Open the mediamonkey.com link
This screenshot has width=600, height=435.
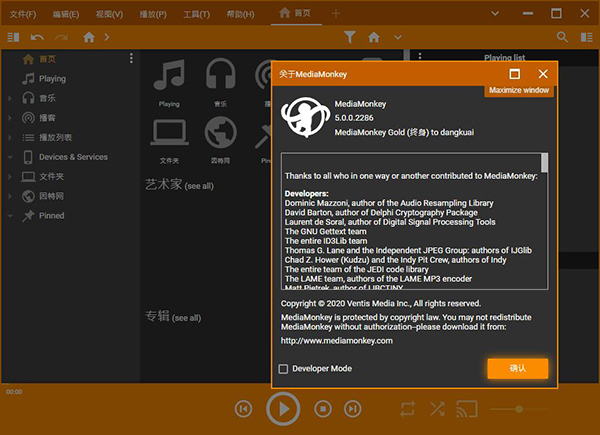click(x=336, y=341)
